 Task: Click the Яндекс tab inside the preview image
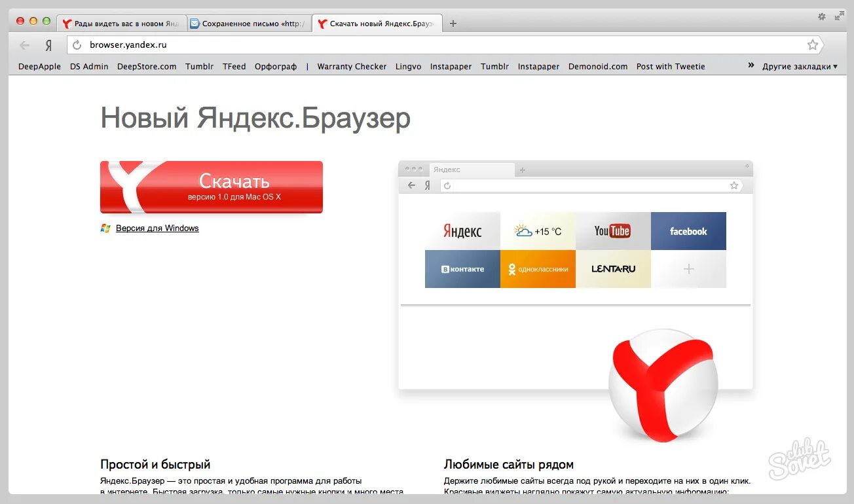(472, 170)
